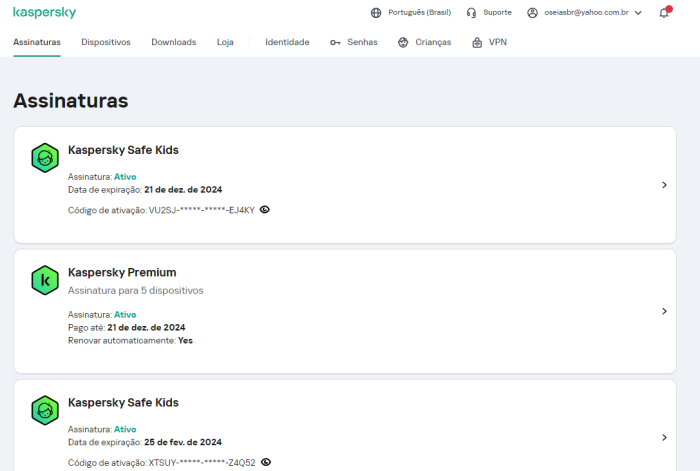Image resolution: width=700 pixels, height=471 pixels.
Task: Click the Kaspersky logo in header
Action: [x=44, y=13]
